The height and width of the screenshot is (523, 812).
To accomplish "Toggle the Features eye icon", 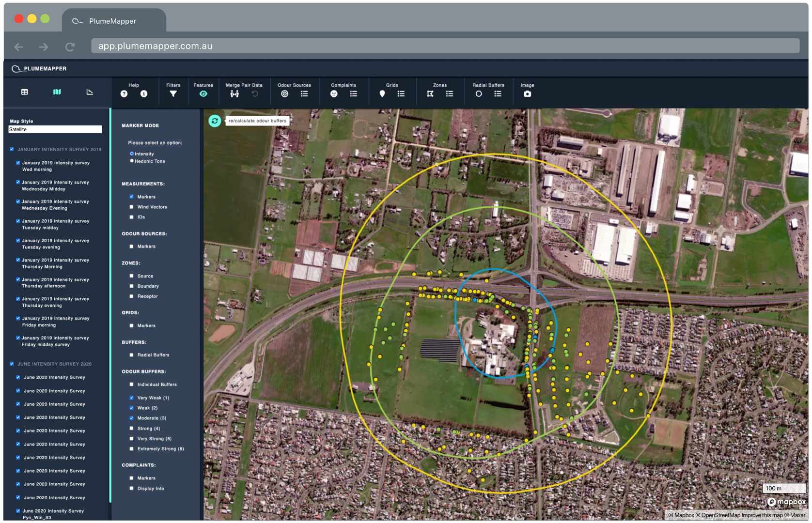I will click(x=203, y=94).
